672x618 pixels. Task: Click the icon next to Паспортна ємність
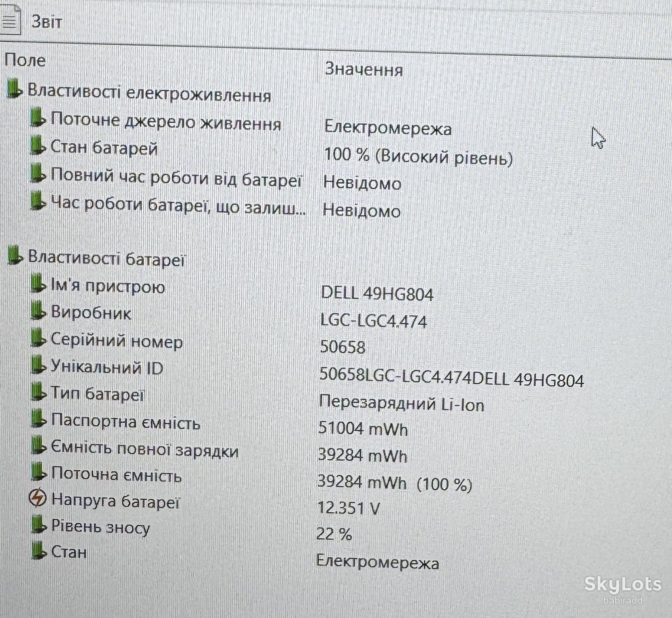[x=39, y=419]
